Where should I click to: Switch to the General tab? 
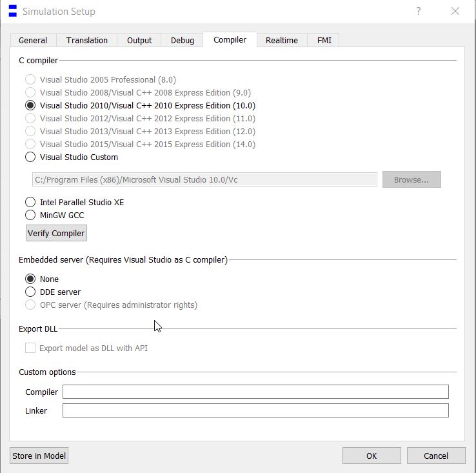(x=33, y=40)
